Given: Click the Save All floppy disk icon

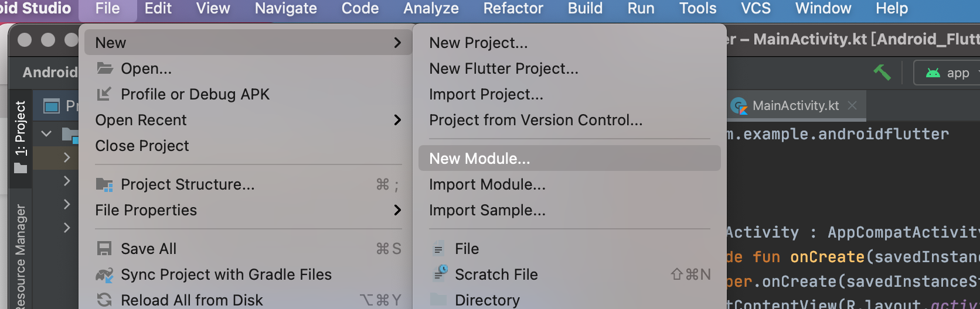Looking at the screenshot, I should click(104, 249).
